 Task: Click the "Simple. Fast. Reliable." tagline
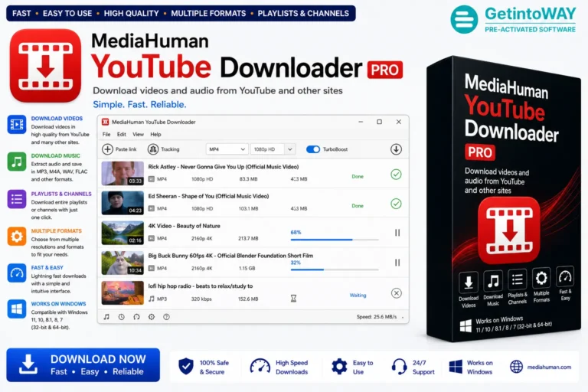coord(139,104)
